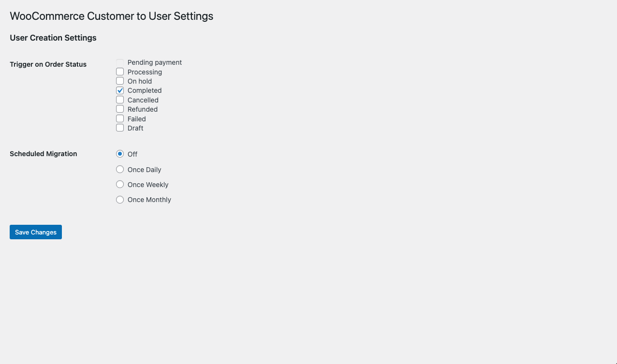Select the Failed order status checkbox
The height and width of the screenshot is (364, 617).
click(x=120, y=118)
